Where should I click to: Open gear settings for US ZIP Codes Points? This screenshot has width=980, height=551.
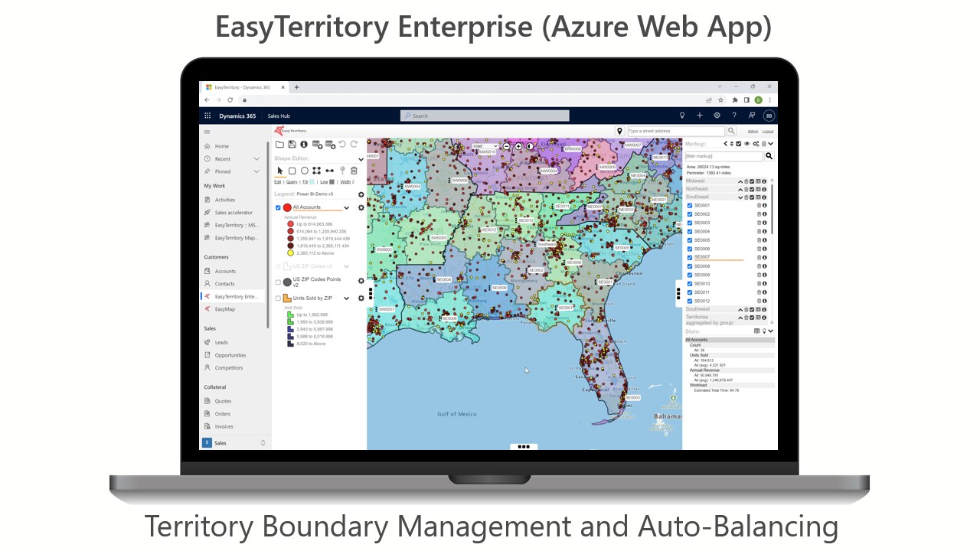[361, 281]
